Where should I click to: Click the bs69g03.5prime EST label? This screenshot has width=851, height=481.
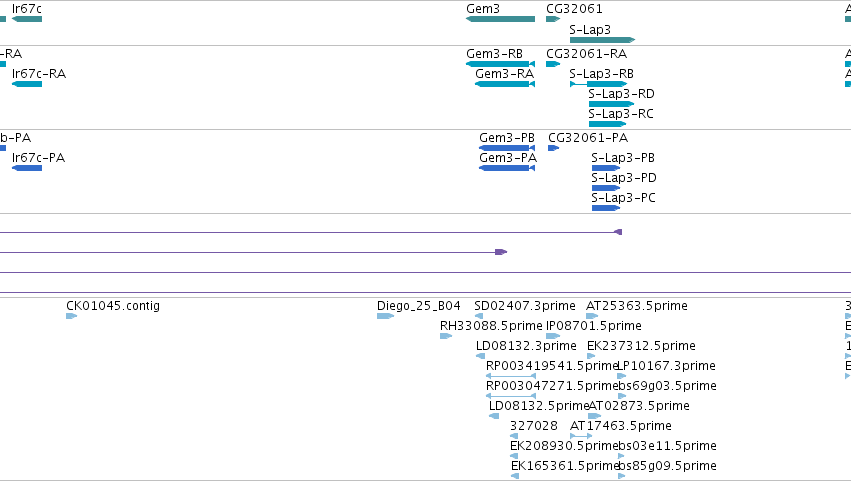pyautogui.click(x=668, y=386)
